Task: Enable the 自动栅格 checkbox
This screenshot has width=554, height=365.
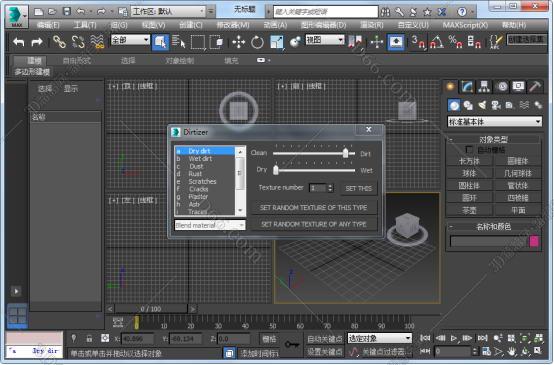Action: coord(469,149)
